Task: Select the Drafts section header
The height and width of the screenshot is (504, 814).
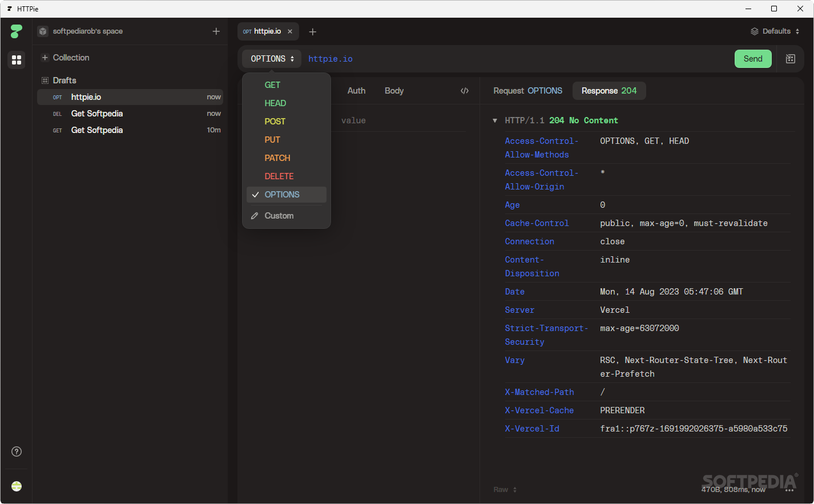Action: click(x=65, y=80)
